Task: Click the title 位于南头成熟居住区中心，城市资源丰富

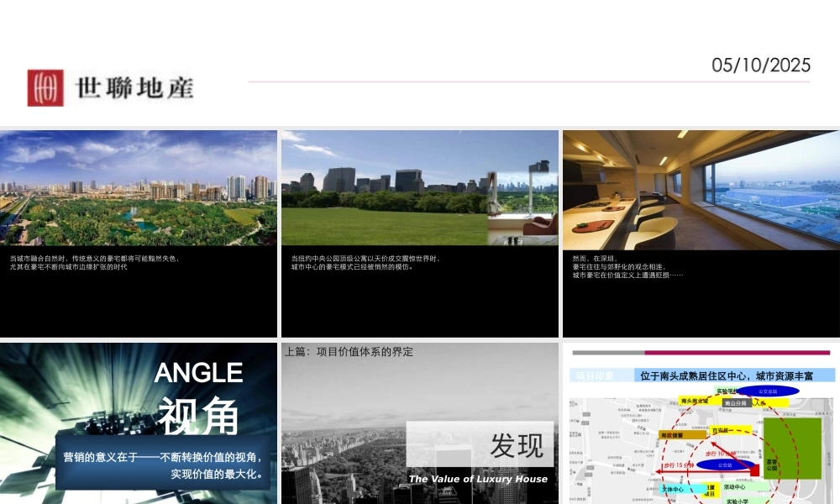Action: click(x=727, y=376)
